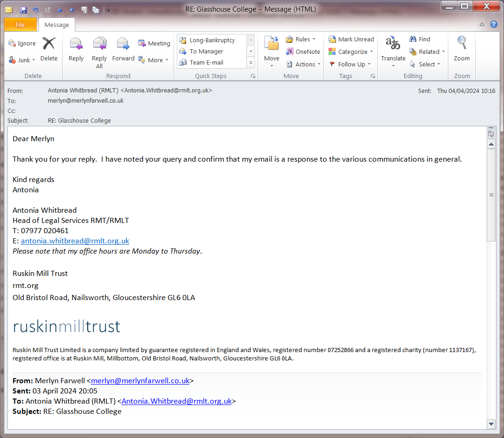
Task: Go to next item with down arrow
Action: 71,10
